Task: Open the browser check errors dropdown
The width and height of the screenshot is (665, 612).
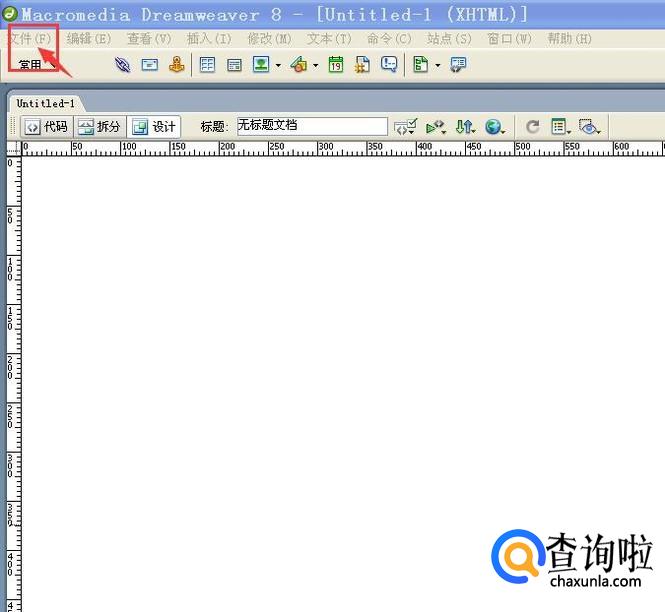Action: (x=405, y=127)
